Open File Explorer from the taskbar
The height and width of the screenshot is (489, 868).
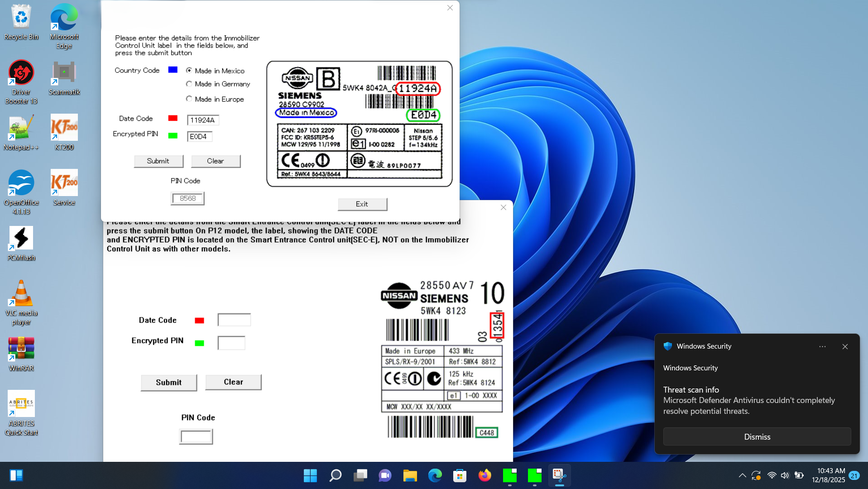coord(410,475)
